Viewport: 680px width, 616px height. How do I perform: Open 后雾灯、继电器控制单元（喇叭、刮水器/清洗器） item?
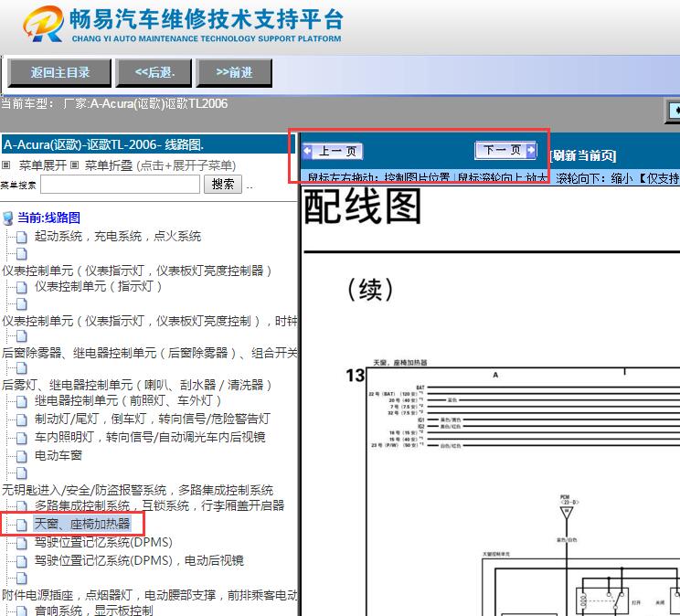[x=137, y=385]
